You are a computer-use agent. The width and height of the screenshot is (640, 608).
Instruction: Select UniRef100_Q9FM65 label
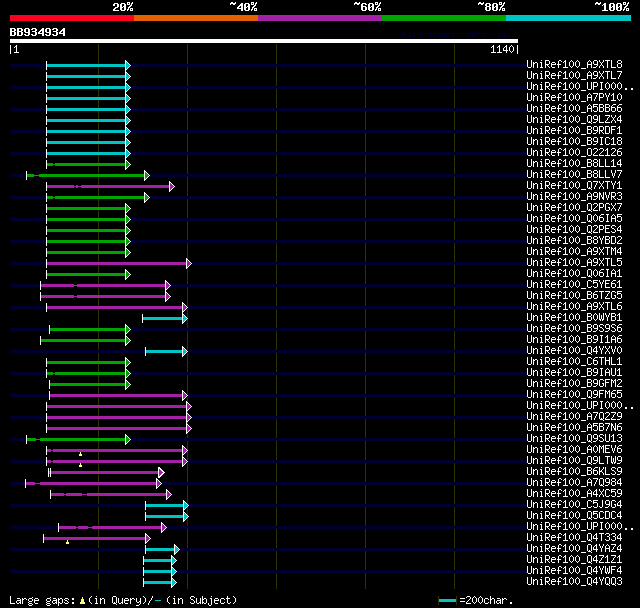pyautogui.click(x=574, y=395)
